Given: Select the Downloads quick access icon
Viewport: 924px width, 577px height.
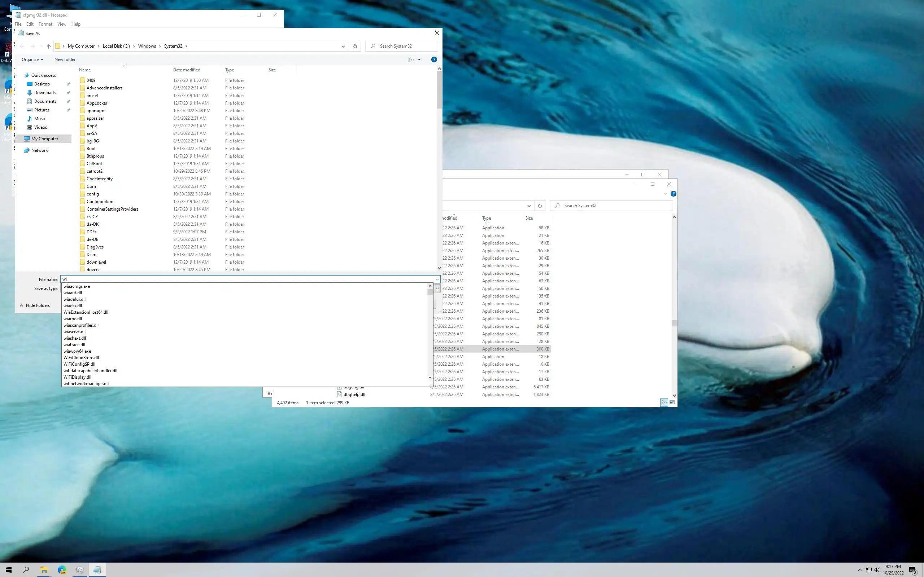Looking at the screenshot, I should (x=30, y=93).
